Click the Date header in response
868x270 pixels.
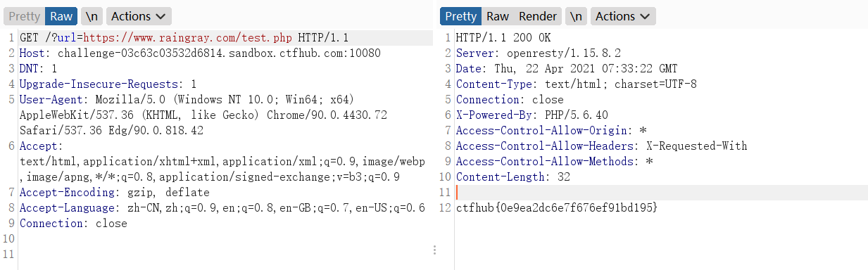coord(567,69)
